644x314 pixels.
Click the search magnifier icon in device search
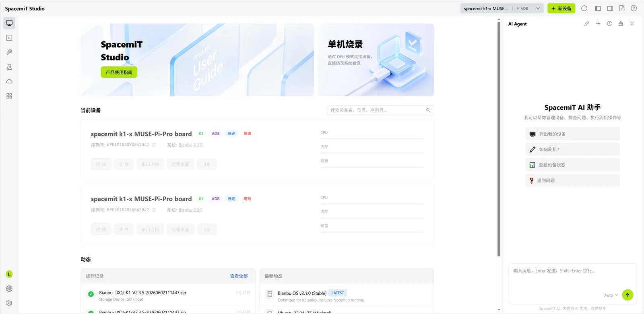(x=428, y=110)
